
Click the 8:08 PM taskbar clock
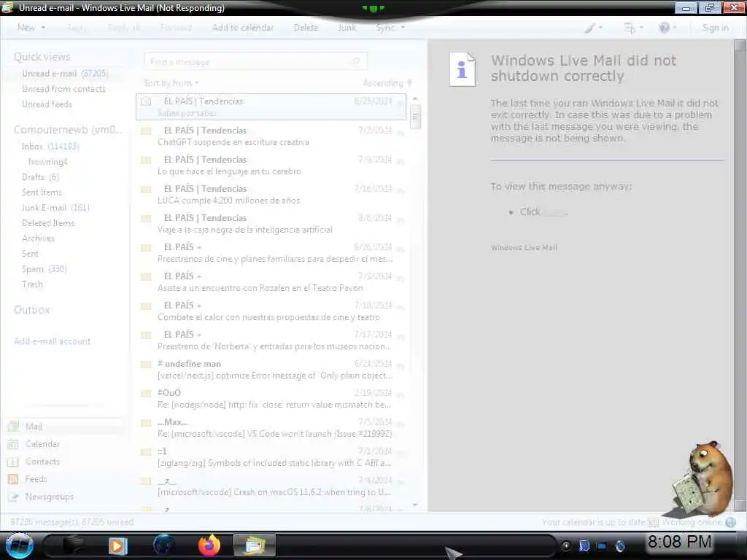[x=679, y=542]
